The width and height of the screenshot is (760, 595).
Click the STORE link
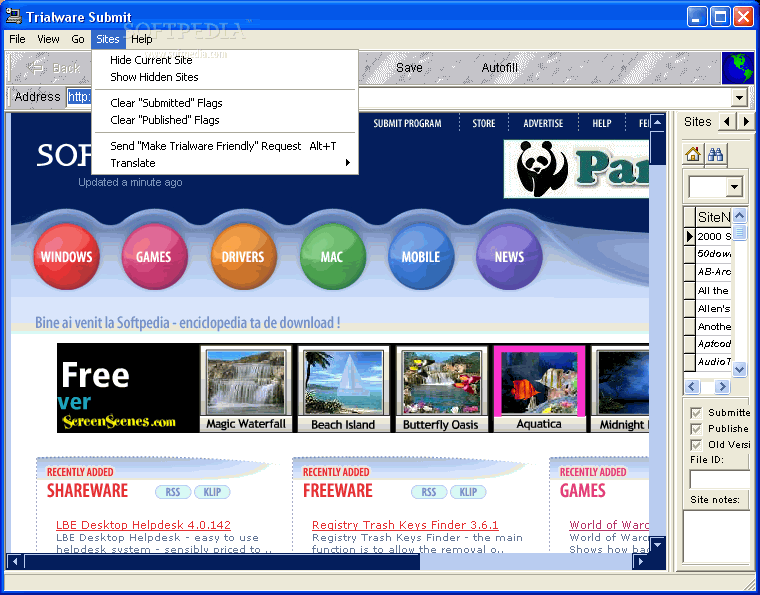point(484,124)
